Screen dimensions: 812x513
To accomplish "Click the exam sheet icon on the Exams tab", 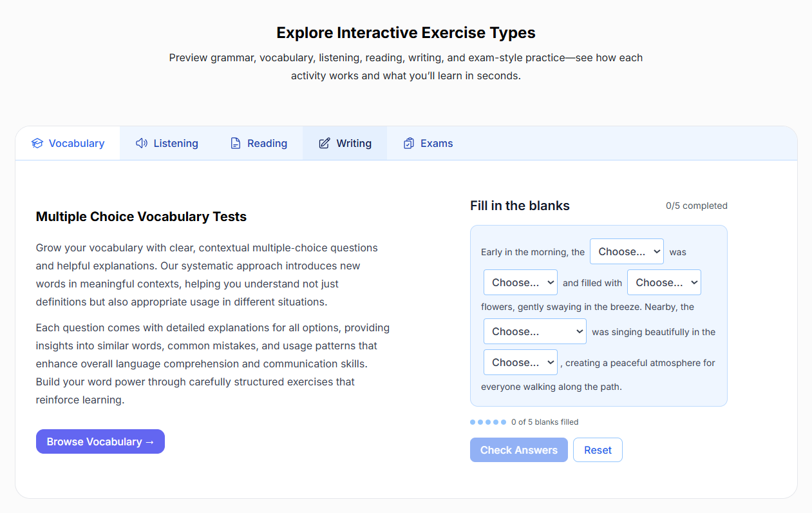I will coord(408,143).
